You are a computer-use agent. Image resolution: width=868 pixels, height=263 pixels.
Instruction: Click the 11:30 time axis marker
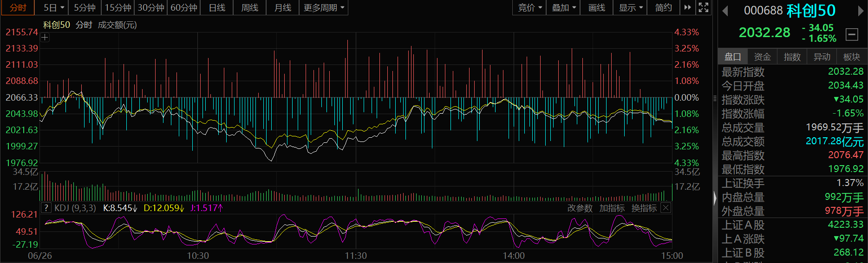[356, 256]
